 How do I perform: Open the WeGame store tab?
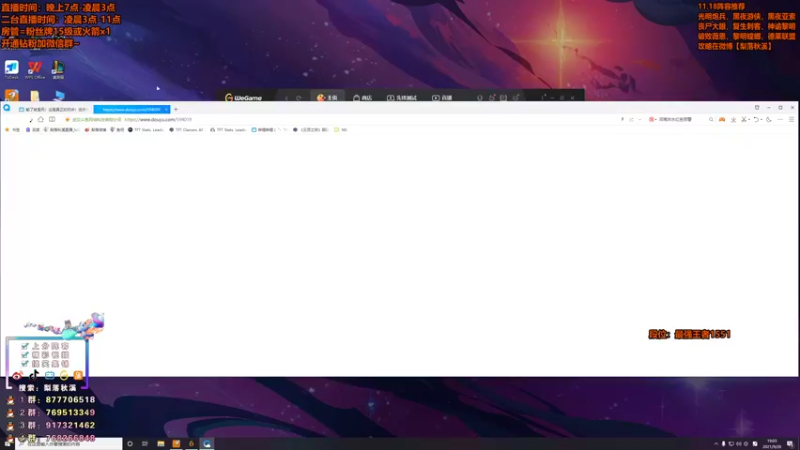[362, 97]
